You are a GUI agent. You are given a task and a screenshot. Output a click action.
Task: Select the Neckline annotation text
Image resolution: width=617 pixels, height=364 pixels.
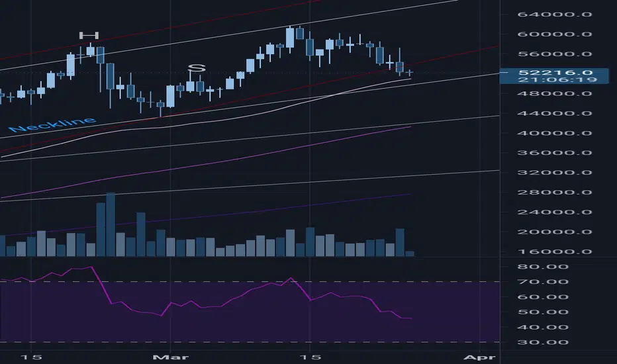coord(52,124)
